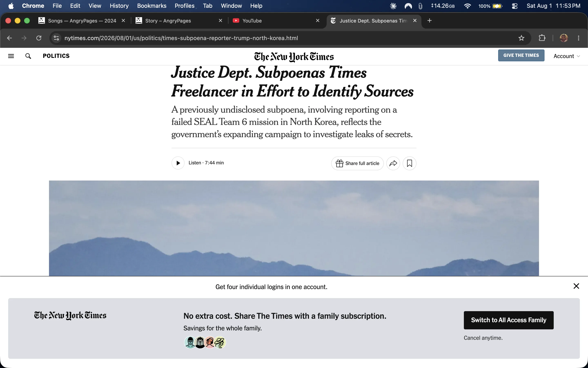Click The New York Times header logo
Image resolution: width=588 pixels, height=368 pixels.
click(294, 57)
